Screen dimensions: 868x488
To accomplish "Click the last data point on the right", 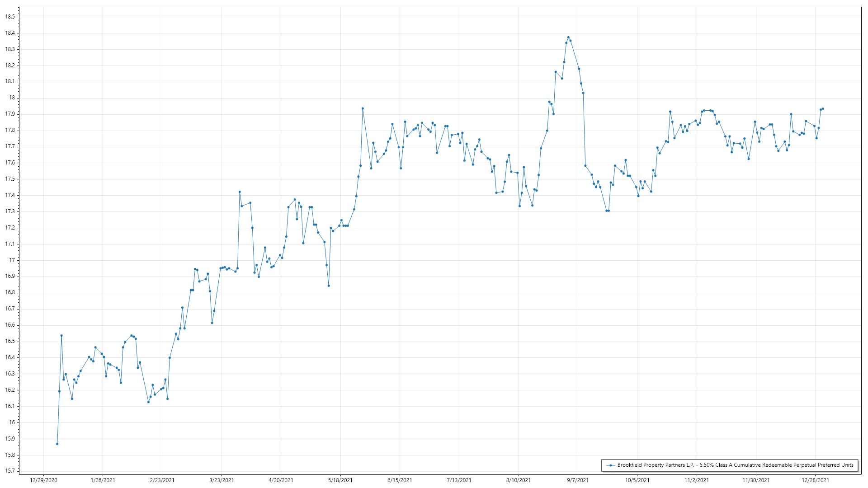I will [x=823, y=108].
